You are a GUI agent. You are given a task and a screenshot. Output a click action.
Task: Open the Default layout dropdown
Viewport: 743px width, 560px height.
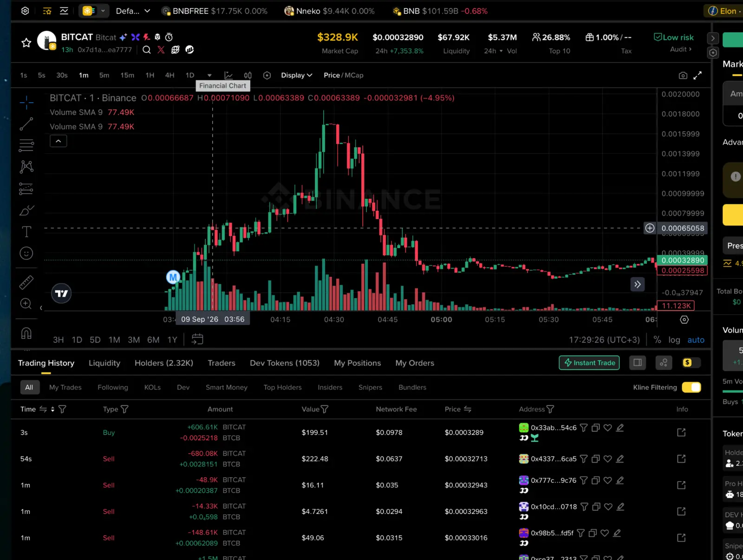(133, 11)
